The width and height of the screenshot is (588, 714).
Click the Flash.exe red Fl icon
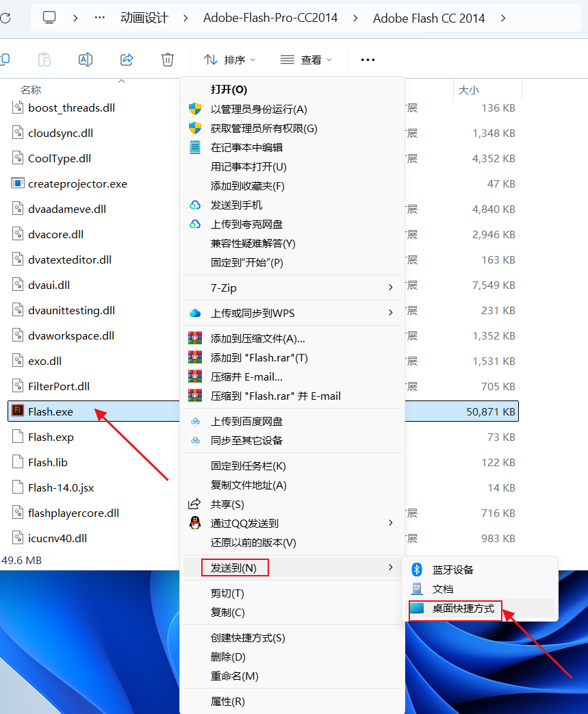pyautogui.click(x=17, y=411)
